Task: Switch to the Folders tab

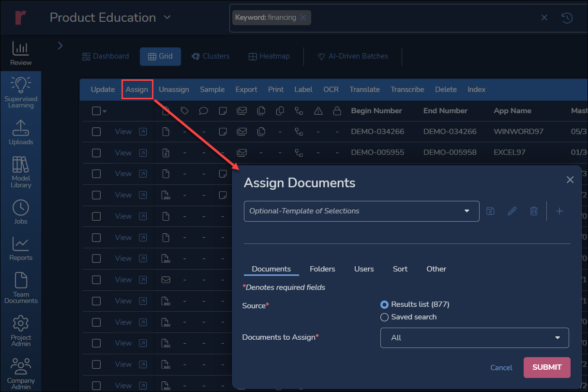Action: coord(322,269)
